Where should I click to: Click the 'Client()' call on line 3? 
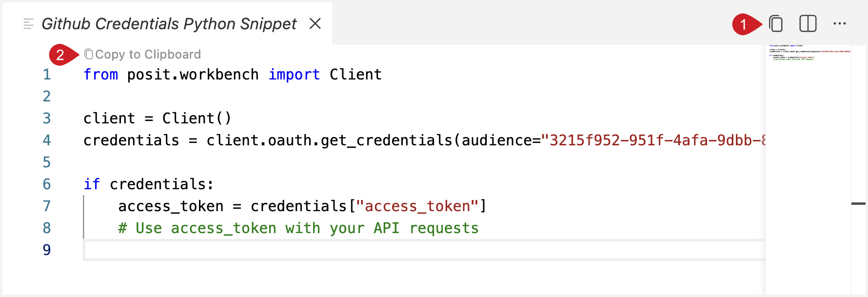click(197, 119)
